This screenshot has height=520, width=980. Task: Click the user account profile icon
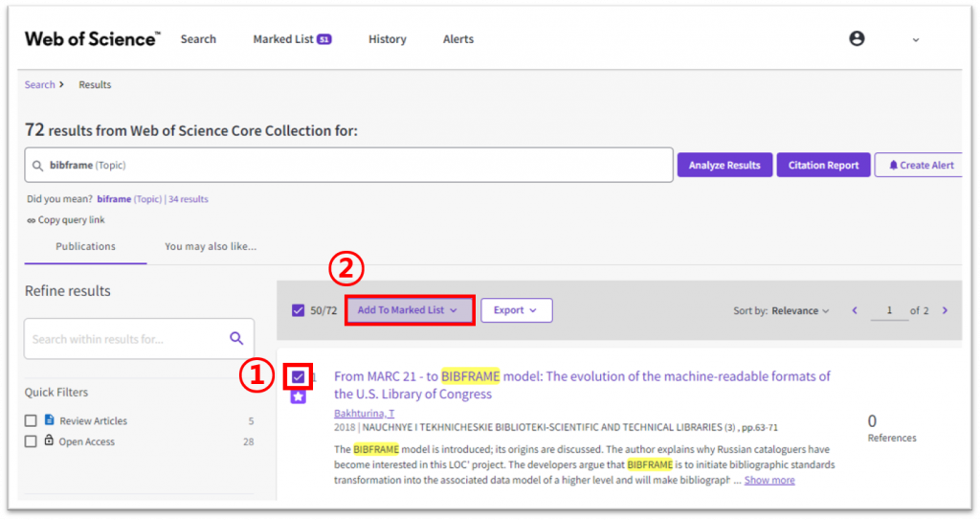[x=857, y=38]
